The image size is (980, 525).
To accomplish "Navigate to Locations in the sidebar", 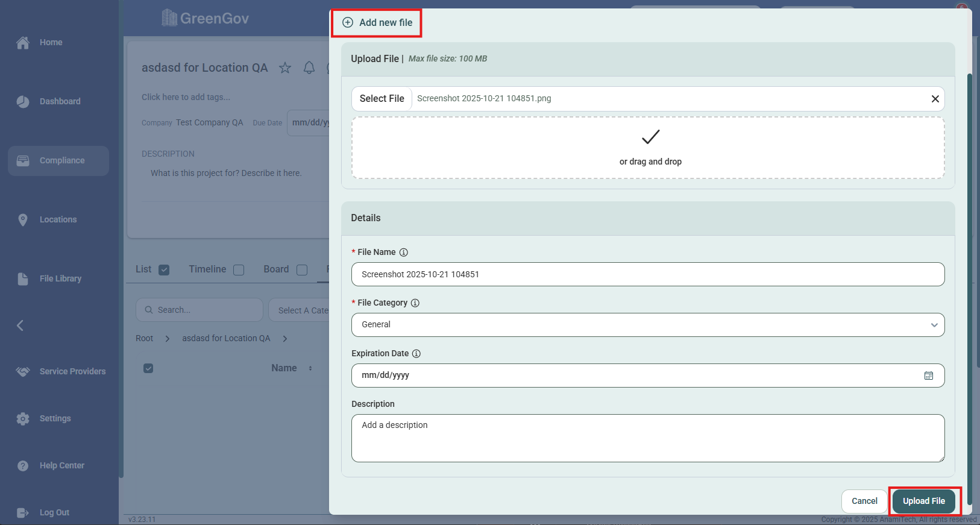I will (58, 219).
